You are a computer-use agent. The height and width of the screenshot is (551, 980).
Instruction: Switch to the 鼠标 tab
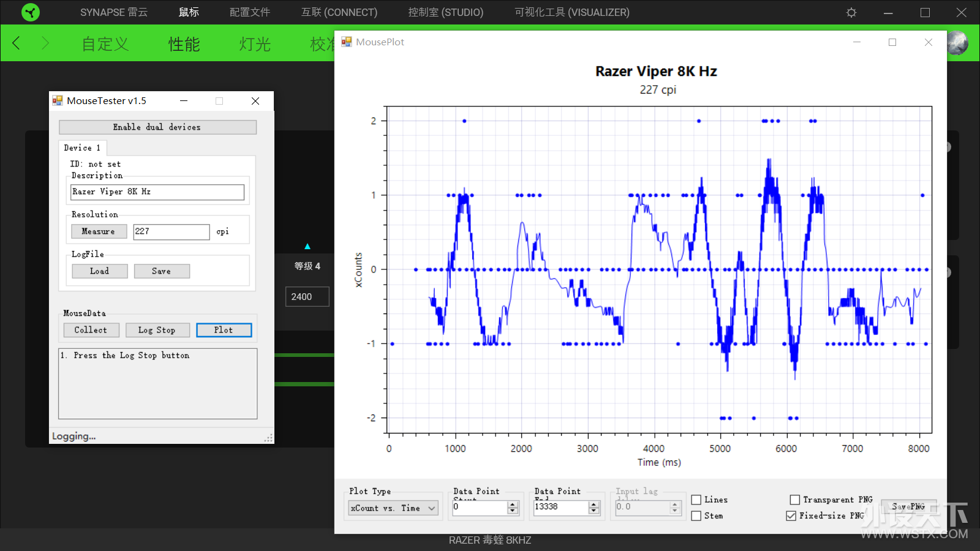tap(189, 12)
